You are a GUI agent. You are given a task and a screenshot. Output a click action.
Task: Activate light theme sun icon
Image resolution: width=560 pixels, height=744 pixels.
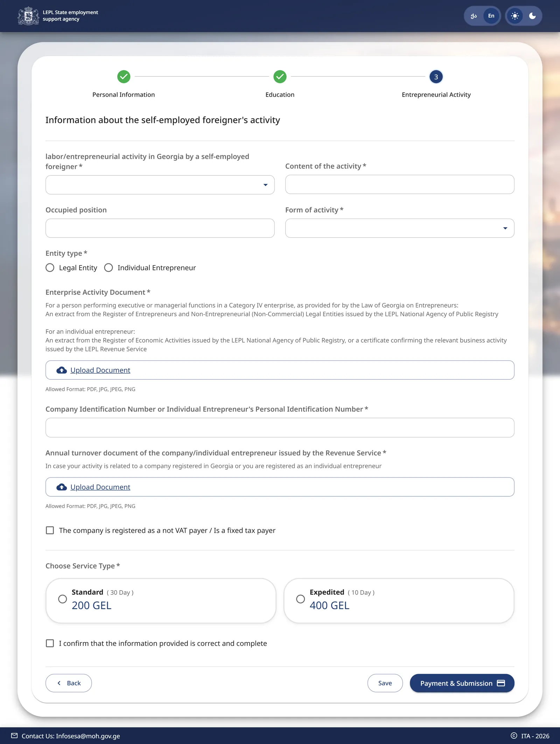(515, 16)
